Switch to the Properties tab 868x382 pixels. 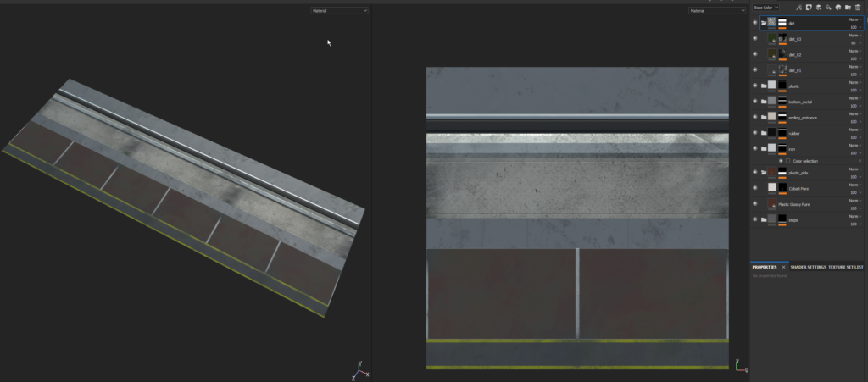(x=765, y=267)
